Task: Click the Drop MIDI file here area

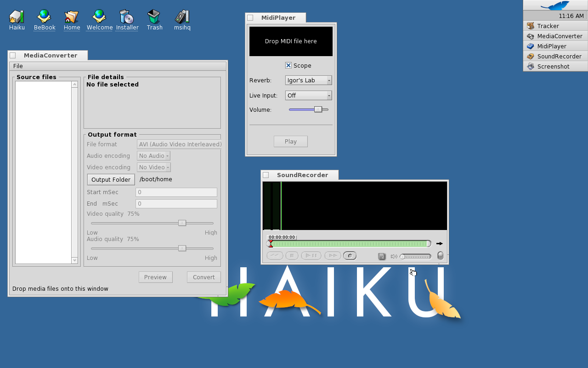Action: tap(291, 41)
